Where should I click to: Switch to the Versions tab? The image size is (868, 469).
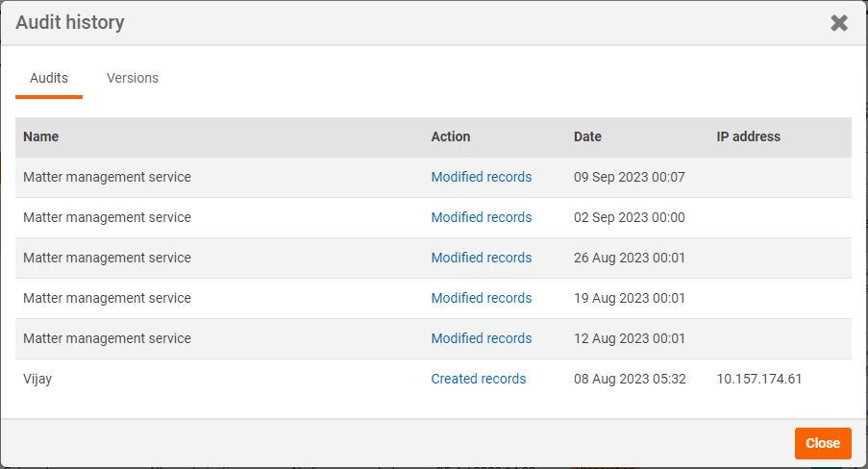(x=133, y=78)
